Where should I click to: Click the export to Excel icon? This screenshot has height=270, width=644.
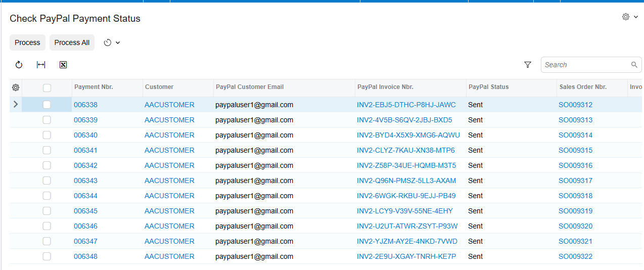coord(63,65)
